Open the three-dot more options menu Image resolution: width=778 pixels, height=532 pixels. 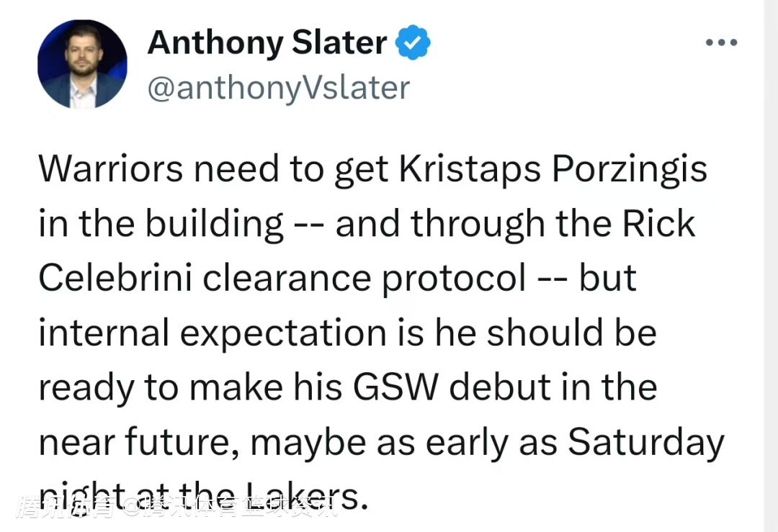pos(721,43)
